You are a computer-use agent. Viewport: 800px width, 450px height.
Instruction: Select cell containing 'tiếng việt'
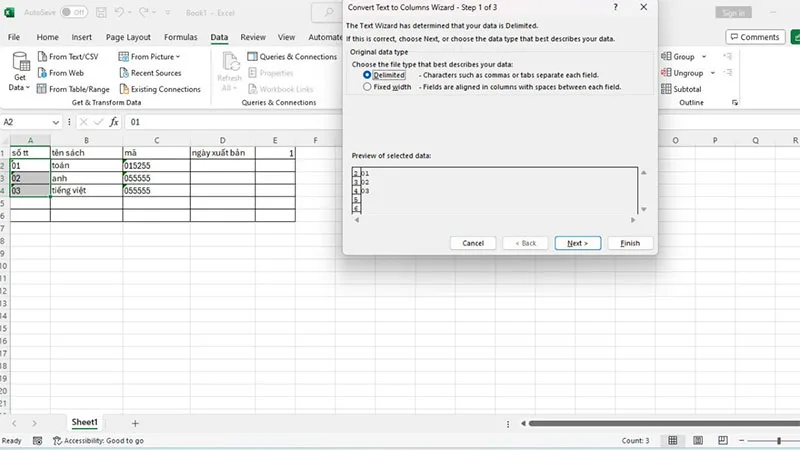(x=86, y=190)
